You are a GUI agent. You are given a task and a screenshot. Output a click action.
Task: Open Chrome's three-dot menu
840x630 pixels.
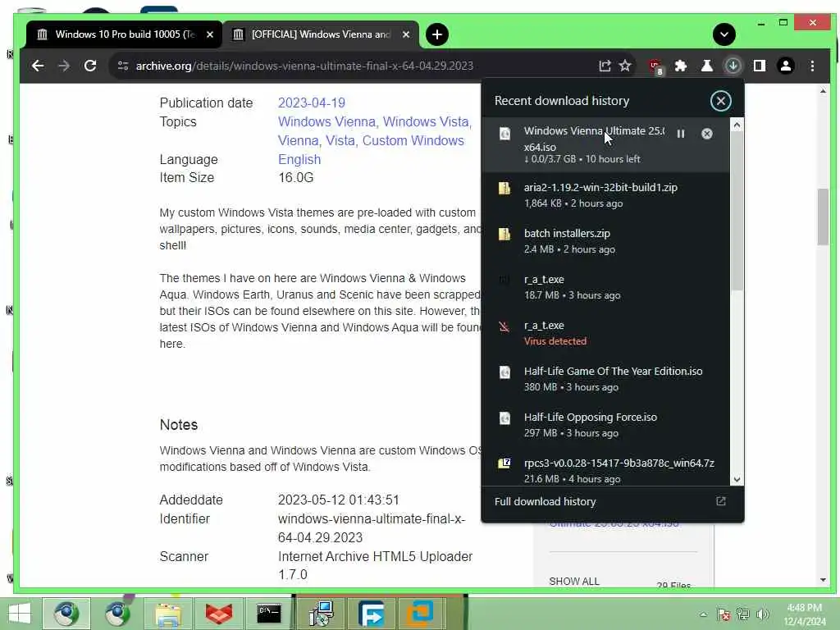812,66
